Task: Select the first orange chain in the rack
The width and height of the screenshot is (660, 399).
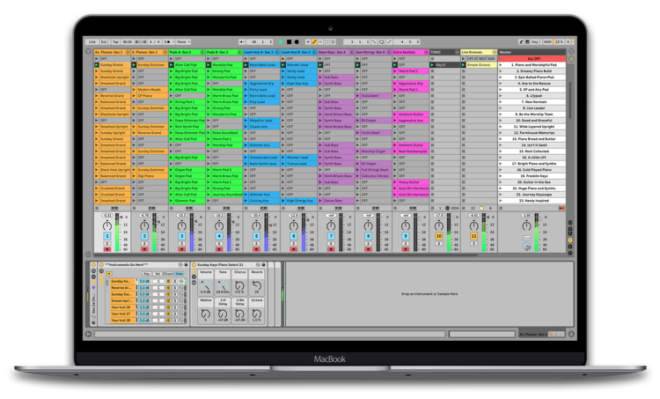Action: point(122,281)
